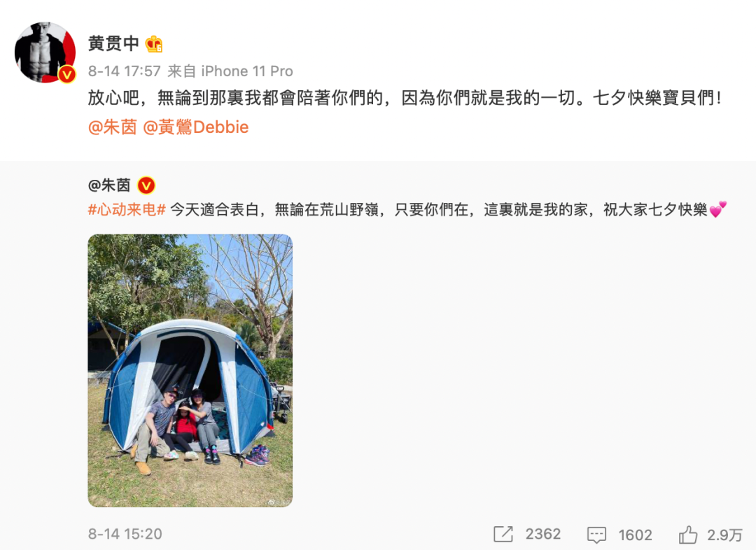Open 黄贯中's profile avatar
756x550 pixels.
(45, 52)
